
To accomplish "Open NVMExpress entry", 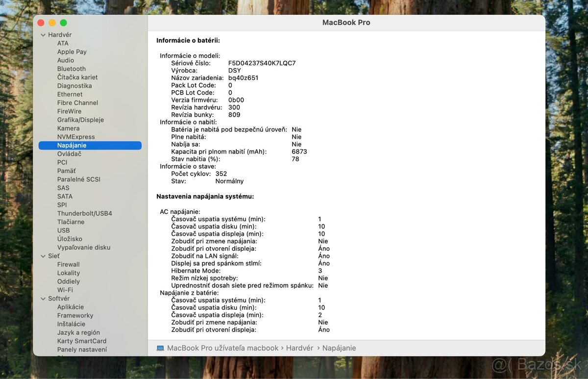I will (76, 137).
